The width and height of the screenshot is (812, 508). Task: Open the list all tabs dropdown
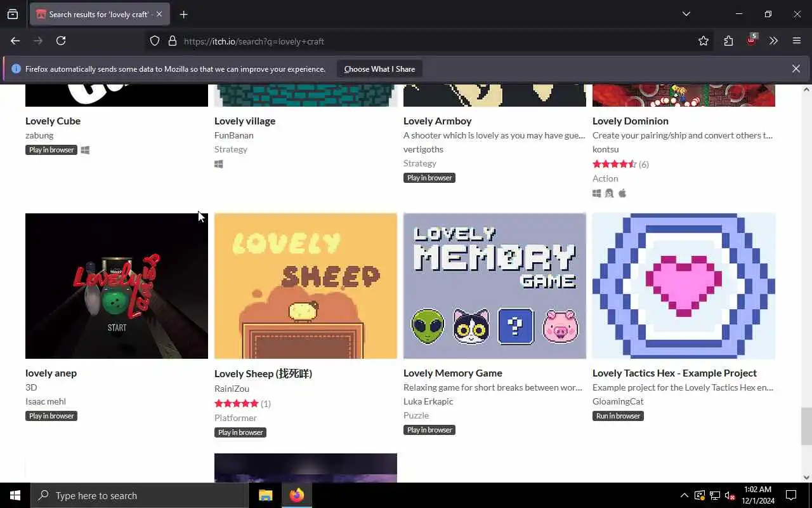pos(686,14)
